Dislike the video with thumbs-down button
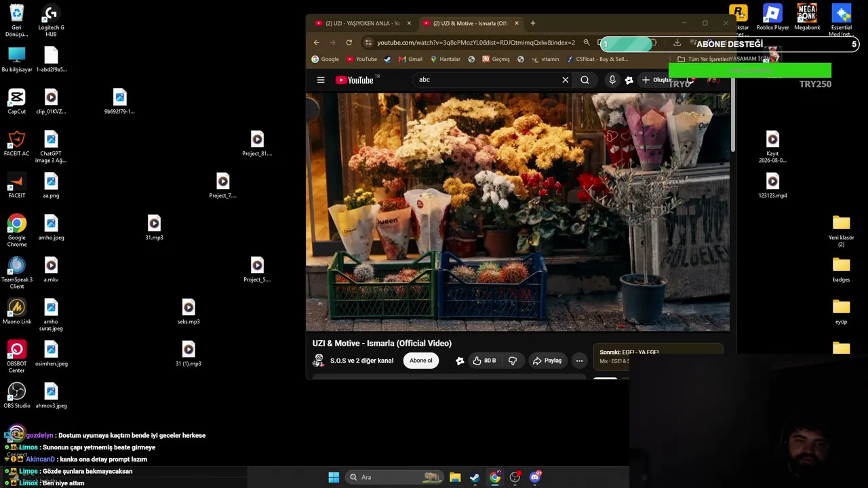The image size is (868, 488). coord(513,361)
